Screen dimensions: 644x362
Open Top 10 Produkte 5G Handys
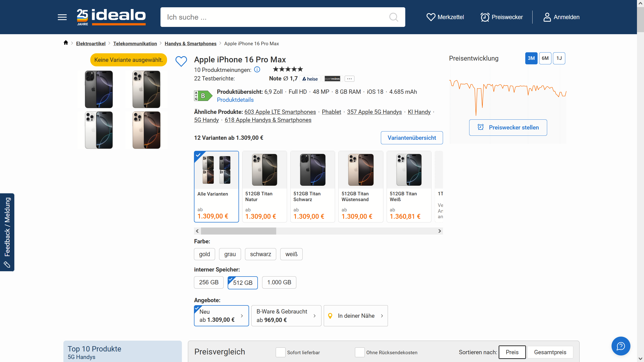coord(123,352)
